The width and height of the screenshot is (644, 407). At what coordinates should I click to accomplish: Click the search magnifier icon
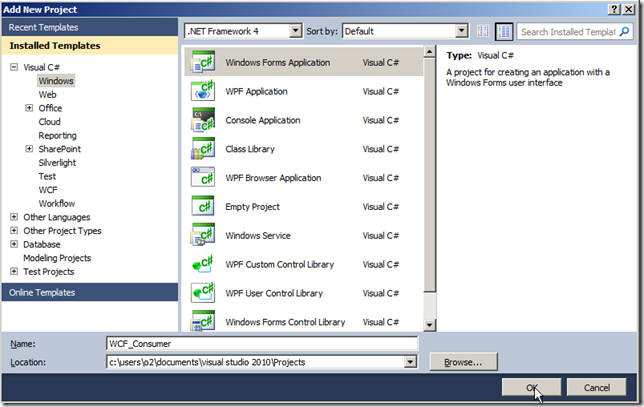pyautogui.click(x=624, y=31)
